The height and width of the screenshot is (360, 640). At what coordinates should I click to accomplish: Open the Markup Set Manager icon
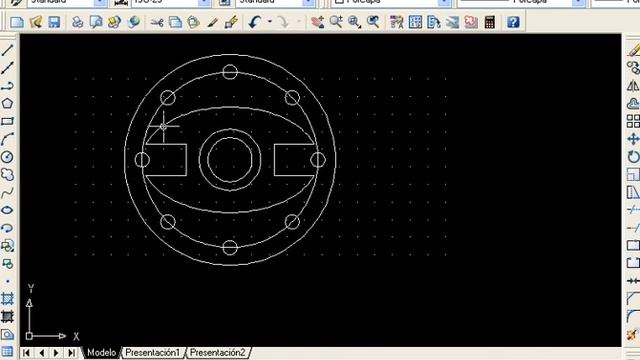(471, 22)
